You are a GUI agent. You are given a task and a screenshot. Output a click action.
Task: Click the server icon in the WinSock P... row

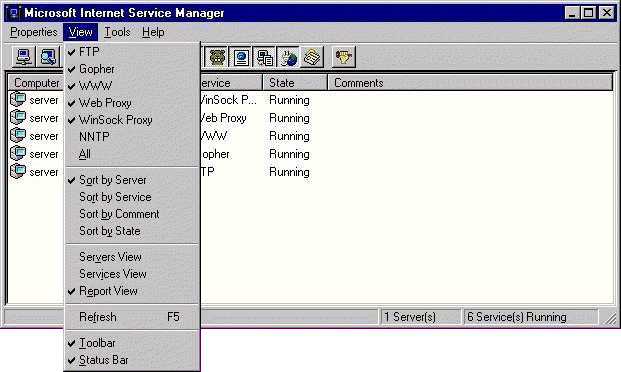point(18,99)
